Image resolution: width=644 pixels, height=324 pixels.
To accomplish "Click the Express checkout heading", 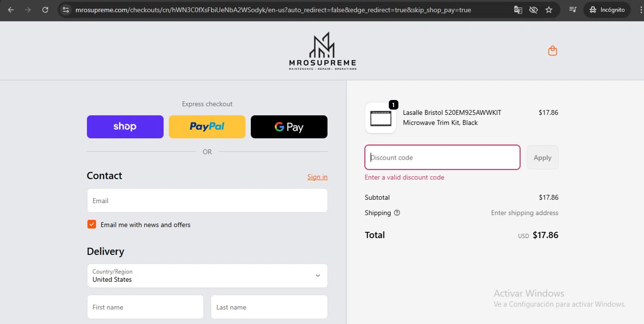I will coord(207,104).
